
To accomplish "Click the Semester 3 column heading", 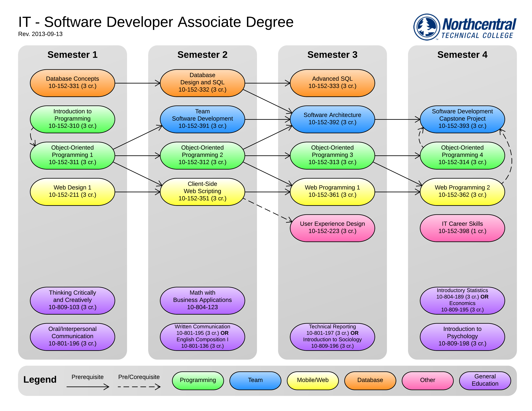I will click(332, 55).
